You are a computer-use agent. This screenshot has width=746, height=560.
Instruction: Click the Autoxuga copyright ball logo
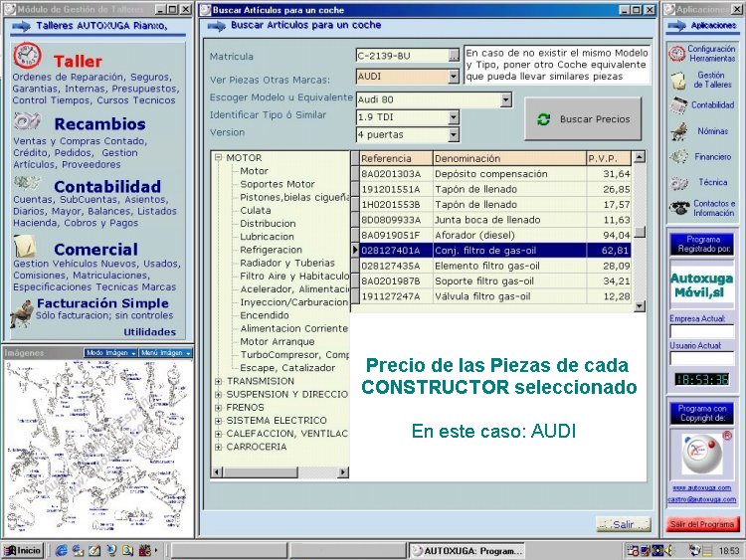click(x=702, y=453)
